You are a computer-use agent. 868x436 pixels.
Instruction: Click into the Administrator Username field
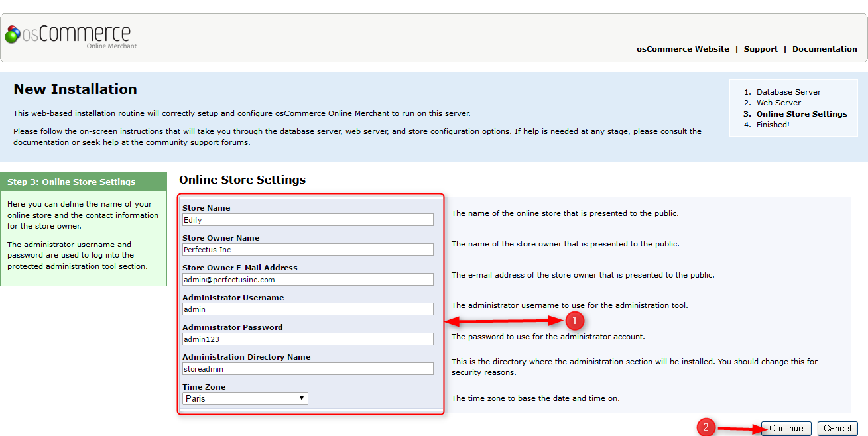click(308, 309)
